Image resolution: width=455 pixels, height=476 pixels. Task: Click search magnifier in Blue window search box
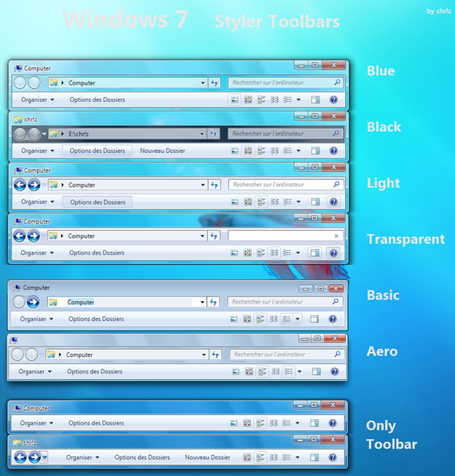tap(337, 82)
